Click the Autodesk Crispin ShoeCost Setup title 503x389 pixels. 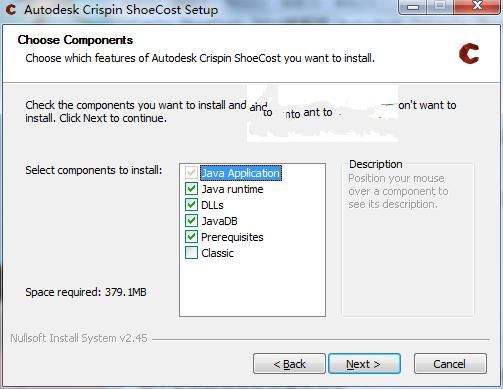click(121, 9)
